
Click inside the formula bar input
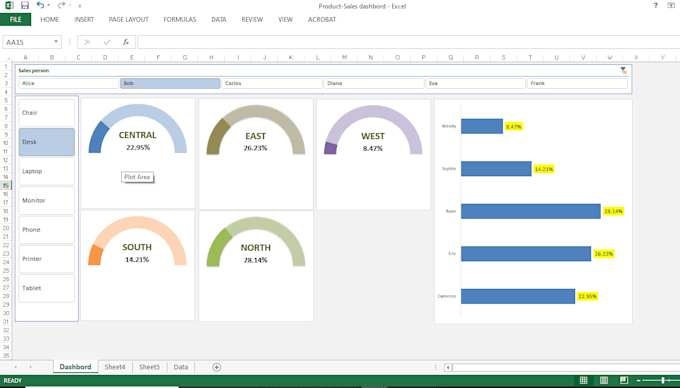[408, 42]
